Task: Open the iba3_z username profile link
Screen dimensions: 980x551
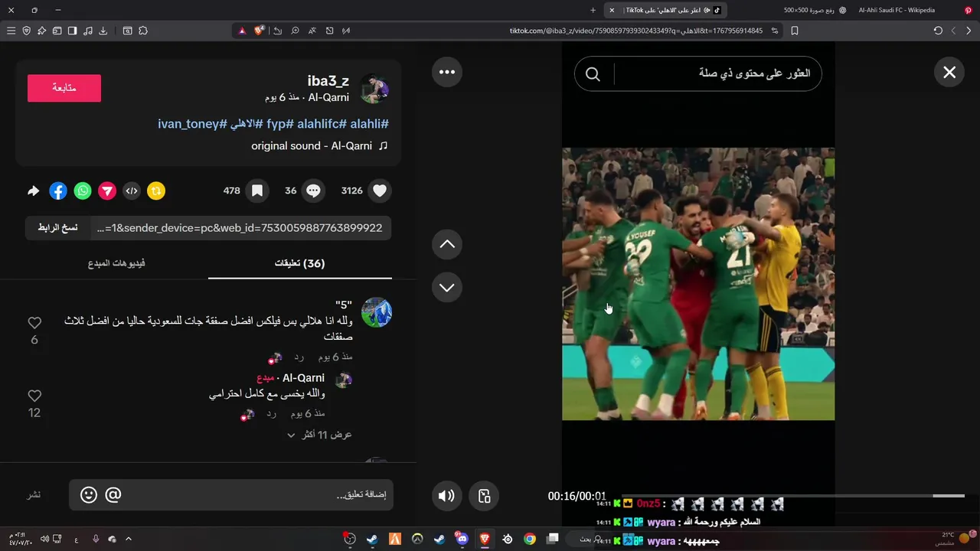Action: [328, 81]
